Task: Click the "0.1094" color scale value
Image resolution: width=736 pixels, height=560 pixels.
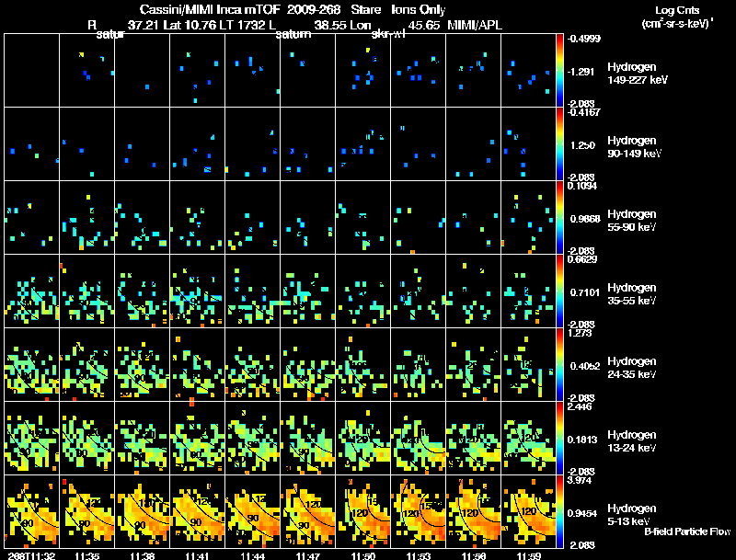Action: [582, 186]
